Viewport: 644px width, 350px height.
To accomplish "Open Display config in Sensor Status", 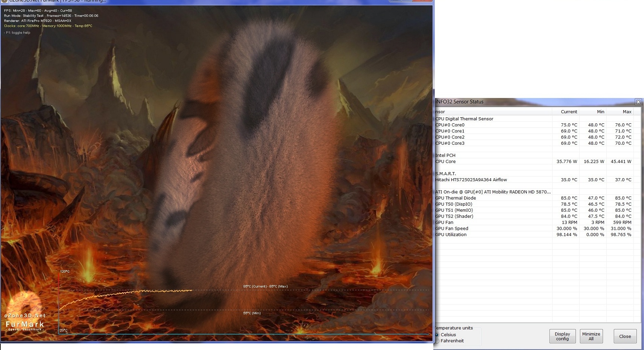I will [x=562, y=336].
